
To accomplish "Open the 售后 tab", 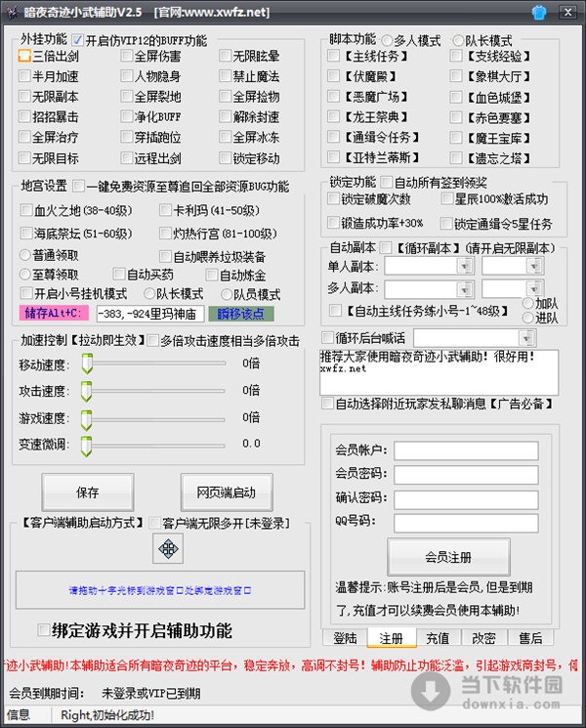I will (x=530, y=638).
